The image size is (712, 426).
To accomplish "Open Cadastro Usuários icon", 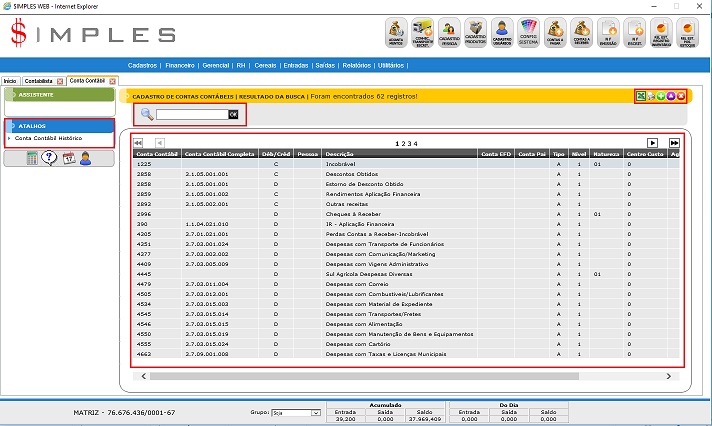I will pos(502,33).
